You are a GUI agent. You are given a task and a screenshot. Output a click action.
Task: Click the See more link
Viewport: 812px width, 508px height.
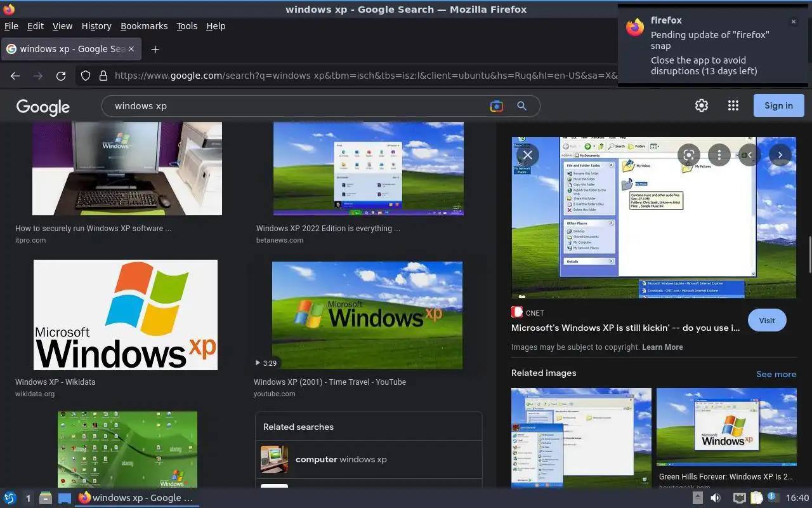coord(776,374)
